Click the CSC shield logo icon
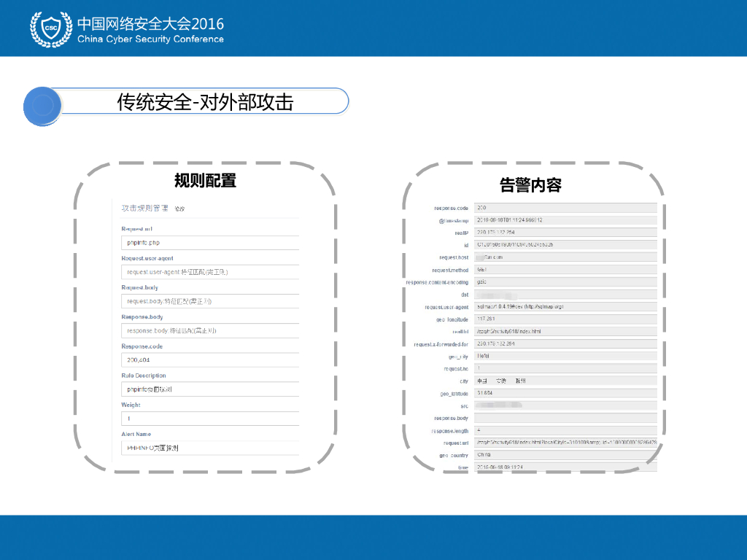Screen dimensions: 747x560 50,28
